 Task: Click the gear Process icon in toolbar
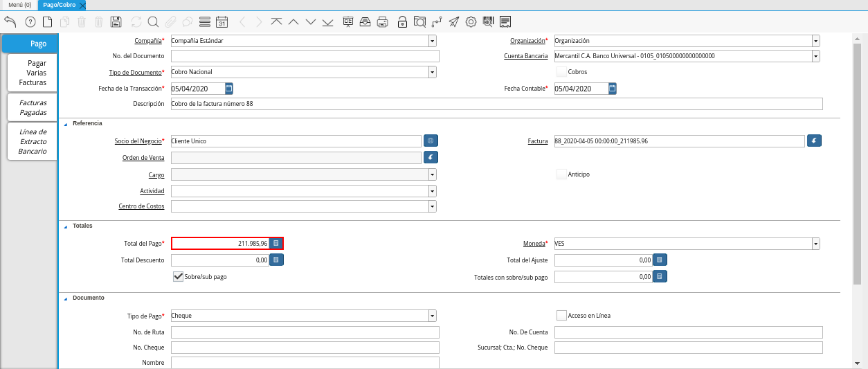coord(471,21)
